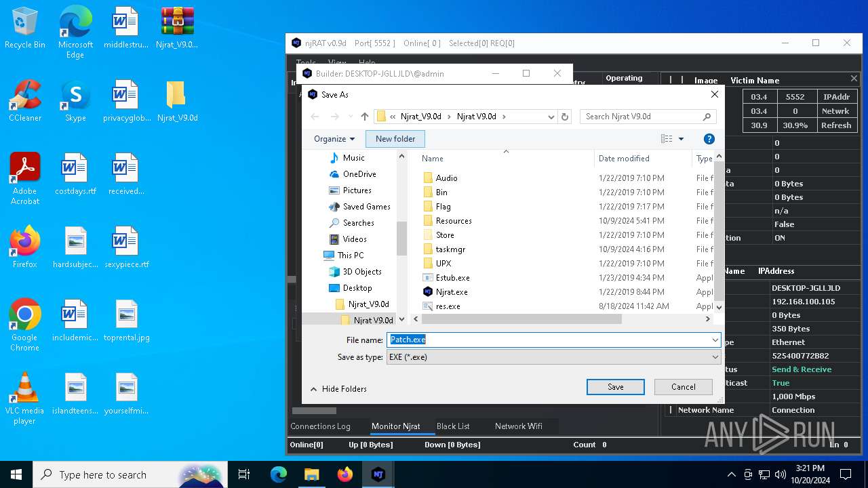
Task: Switch to njRAT taskbar icon
Action: [x=378, y=474]
